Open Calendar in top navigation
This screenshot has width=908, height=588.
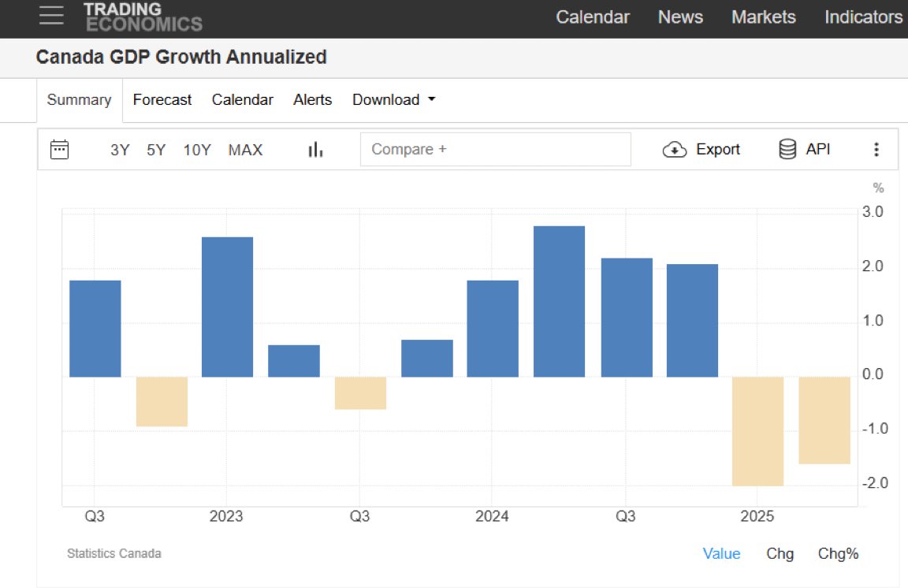pyautogui.click(x=593, y=17)
